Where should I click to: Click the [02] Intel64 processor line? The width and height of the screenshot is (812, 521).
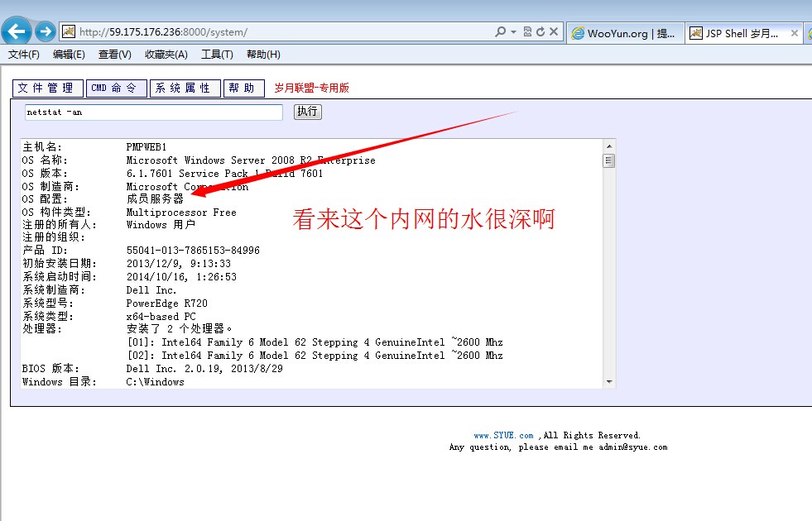tap(315, 356)
